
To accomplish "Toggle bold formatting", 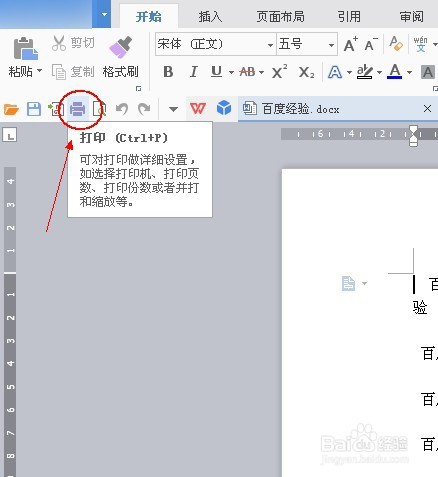I will click(168, 72).
